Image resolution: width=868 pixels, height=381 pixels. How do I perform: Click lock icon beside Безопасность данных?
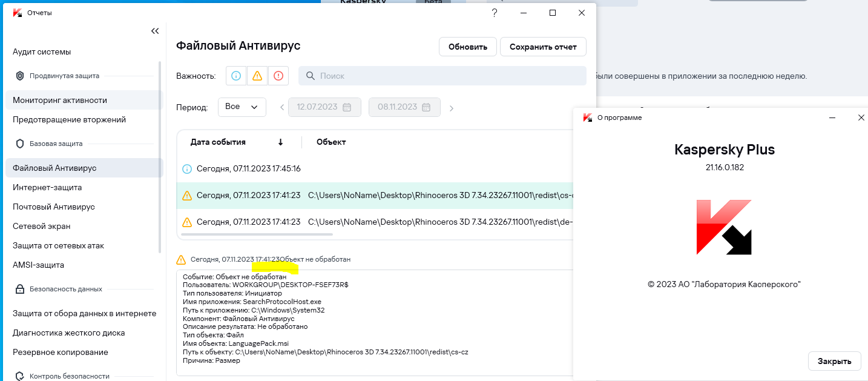point(20,289)
